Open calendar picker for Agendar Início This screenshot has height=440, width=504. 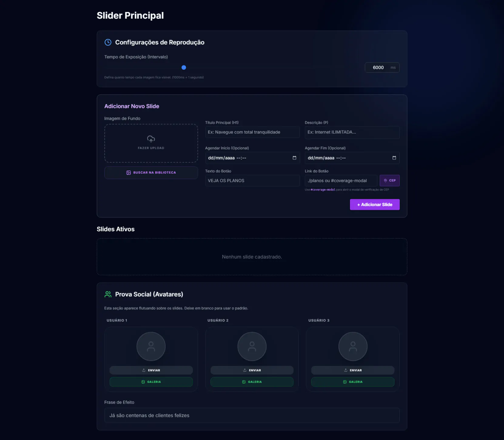[x=294, y=158]
